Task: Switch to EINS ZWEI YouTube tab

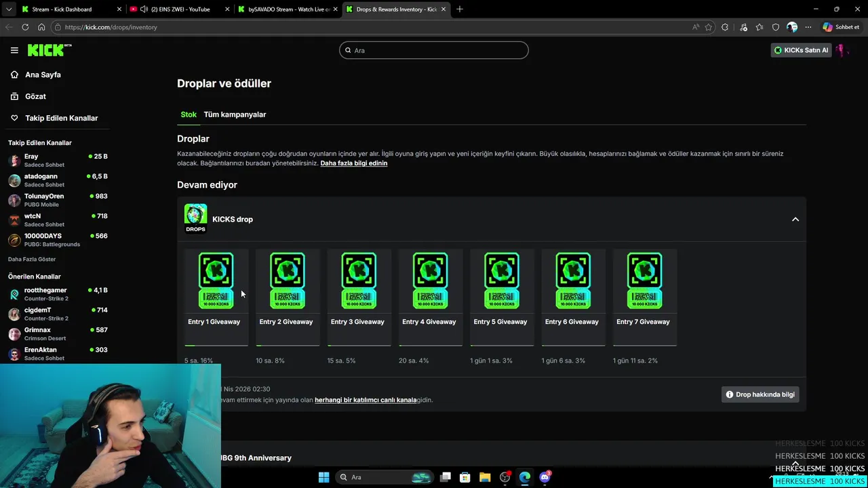Action: [x=180, y=9]
